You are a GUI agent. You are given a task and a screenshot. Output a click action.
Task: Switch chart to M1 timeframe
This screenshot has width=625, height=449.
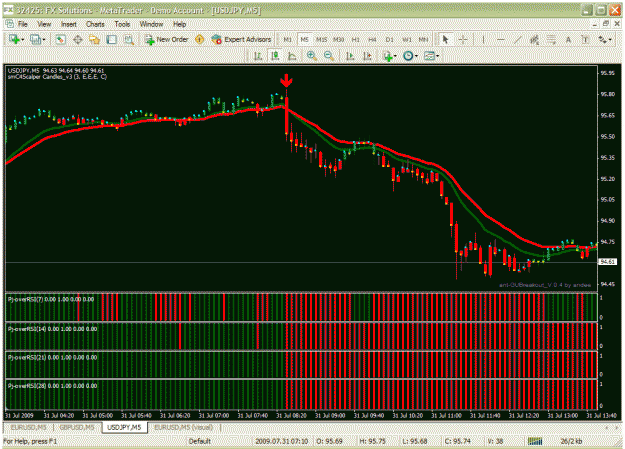pos(287,39)
